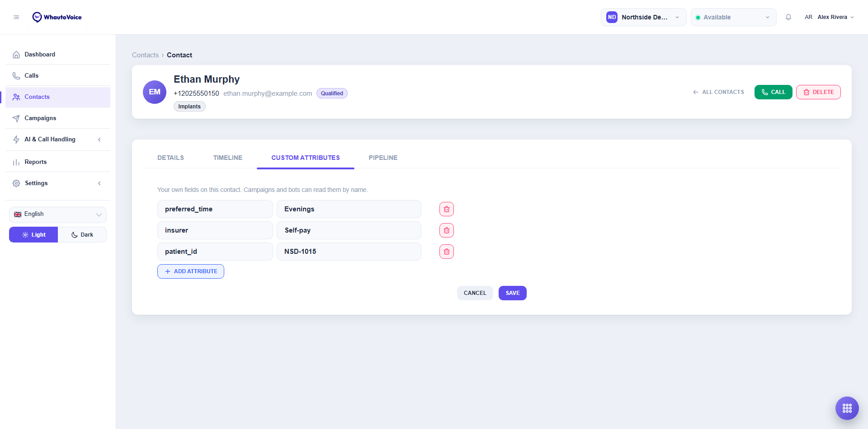Open the English language selector

(x=58, y=214)
